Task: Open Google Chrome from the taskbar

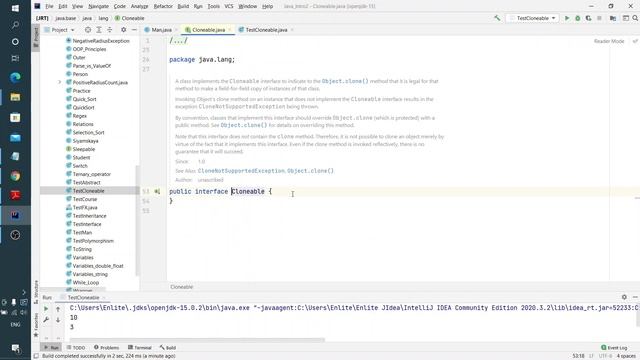Action: 15,176
